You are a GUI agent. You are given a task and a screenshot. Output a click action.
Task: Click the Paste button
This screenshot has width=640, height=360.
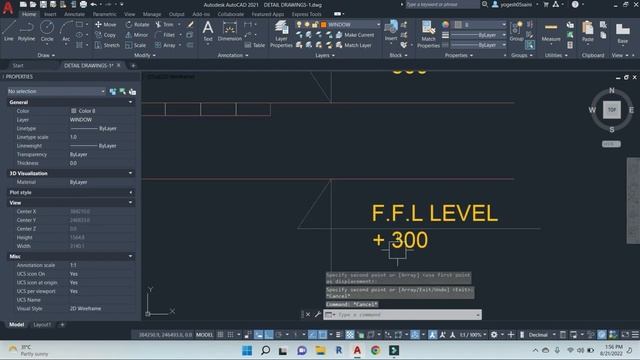coord(588,32)
